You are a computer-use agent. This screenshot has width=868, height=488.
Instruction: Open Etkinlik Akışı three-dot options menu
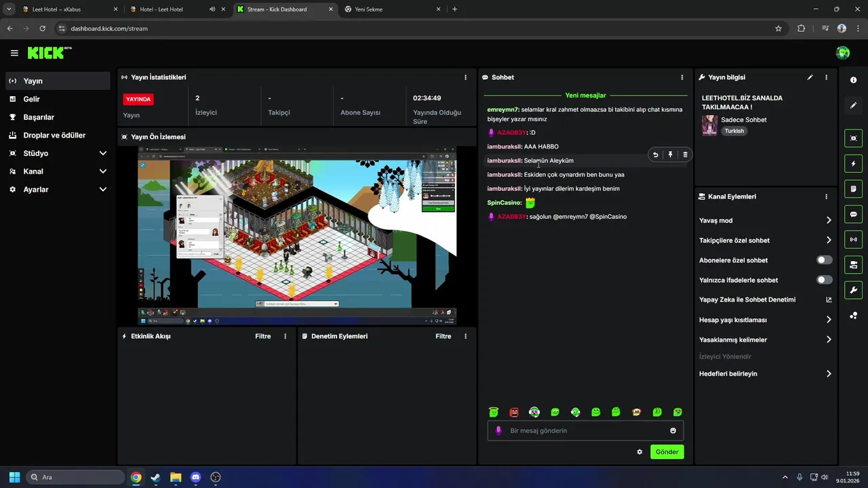click(285, 336)
